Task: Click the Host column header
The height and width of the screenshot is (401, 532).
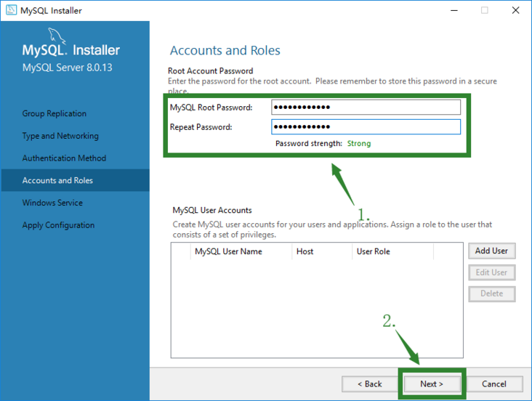Action: coord(322,251)
